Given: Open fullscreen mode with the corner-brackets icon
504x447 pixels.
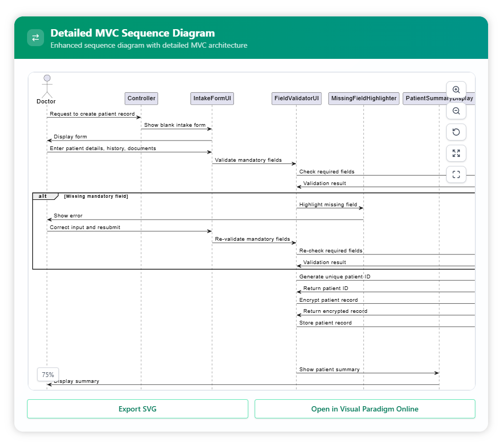Looking at the screenshot, I should click(x=456, y=174).
